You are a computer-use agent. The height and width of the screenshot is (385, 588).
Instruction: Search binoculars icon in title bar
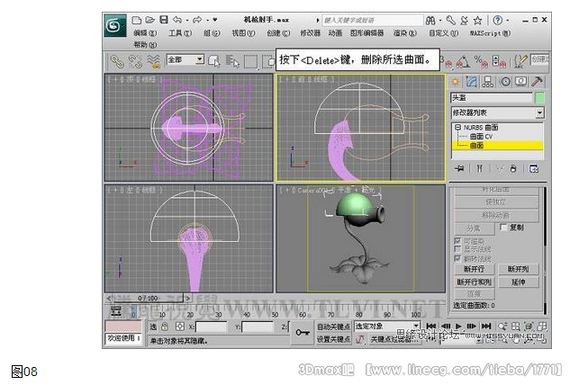point(430,20)
